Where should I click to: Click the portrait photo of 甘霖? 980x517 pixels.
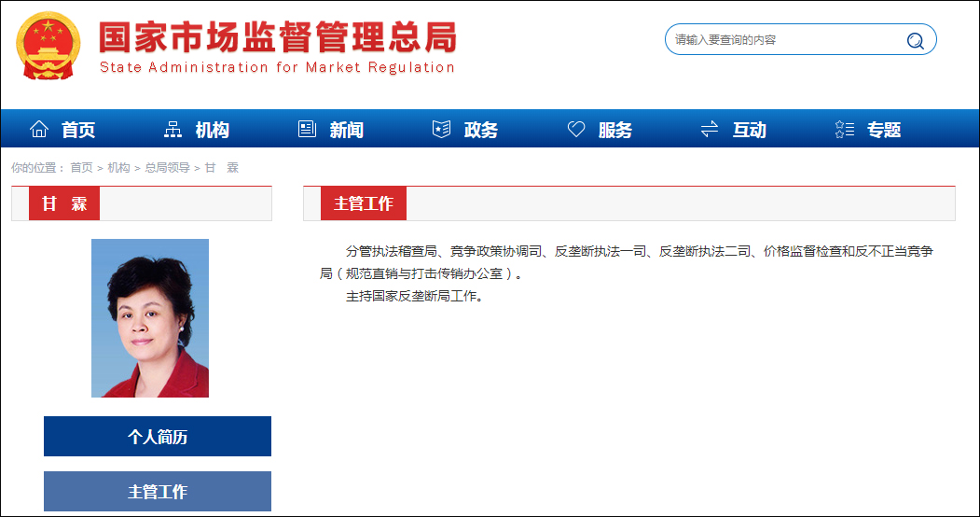pos(150,318)
